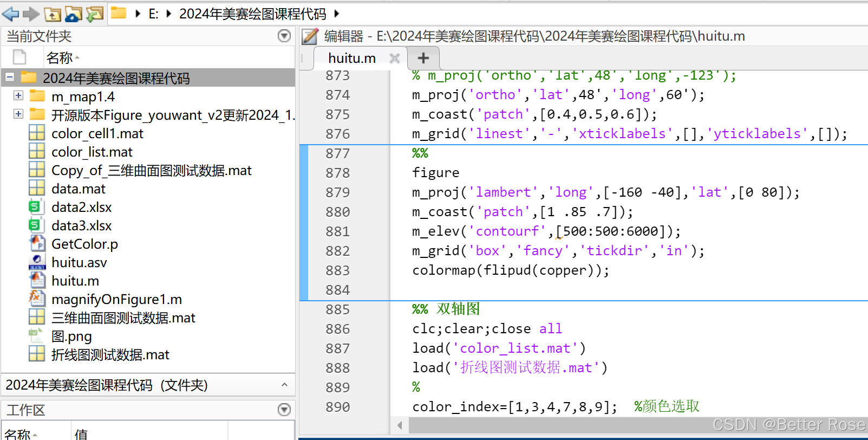This screenshot has height=440, width=868.
Task: Select the 图.png image file icon
Action: tap(36, 335)
